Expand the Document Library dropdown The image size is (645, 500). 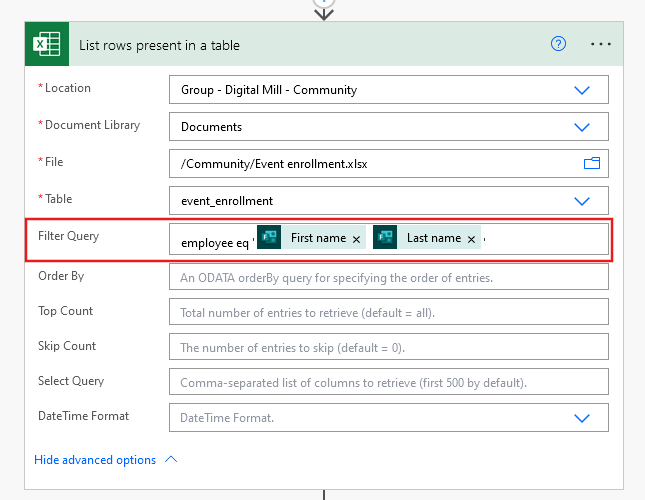582,127
